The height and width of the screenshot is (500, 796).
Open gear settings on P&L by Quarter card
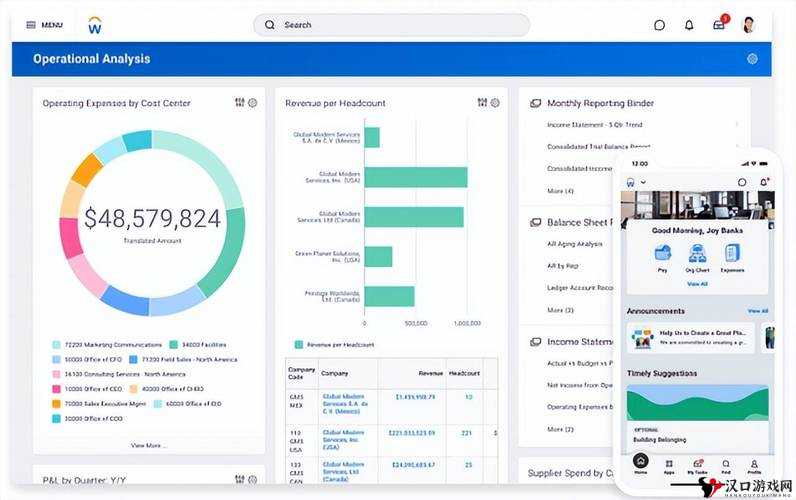[x=252, y=479]
